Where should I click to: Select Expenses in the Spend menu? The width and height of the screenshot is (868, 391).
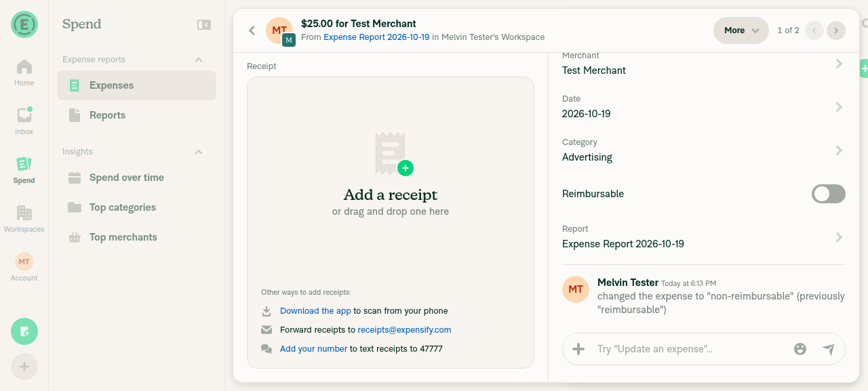click(x=136, y=85)
